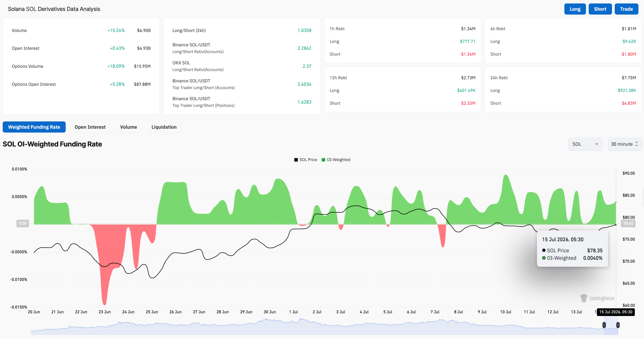Select the Volume chart tab
Viewport: 644px width, 339px height.
pyautogui.click(x=128, y=127)
